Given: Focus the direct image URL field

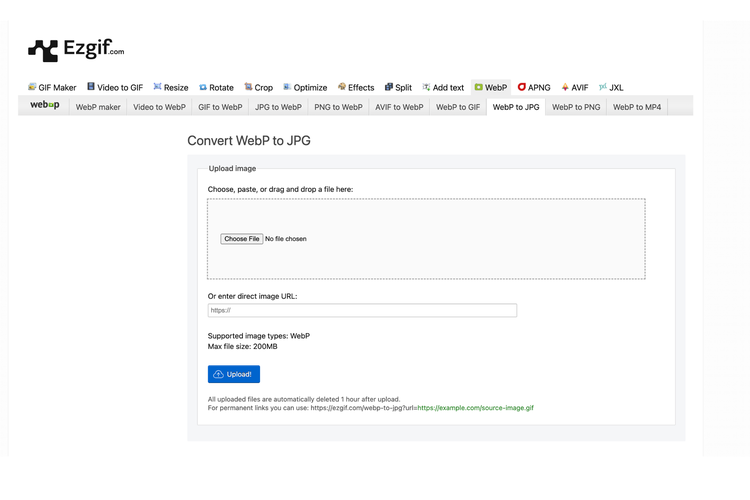Looking at the screenshot, I should (x=362, y=310).
